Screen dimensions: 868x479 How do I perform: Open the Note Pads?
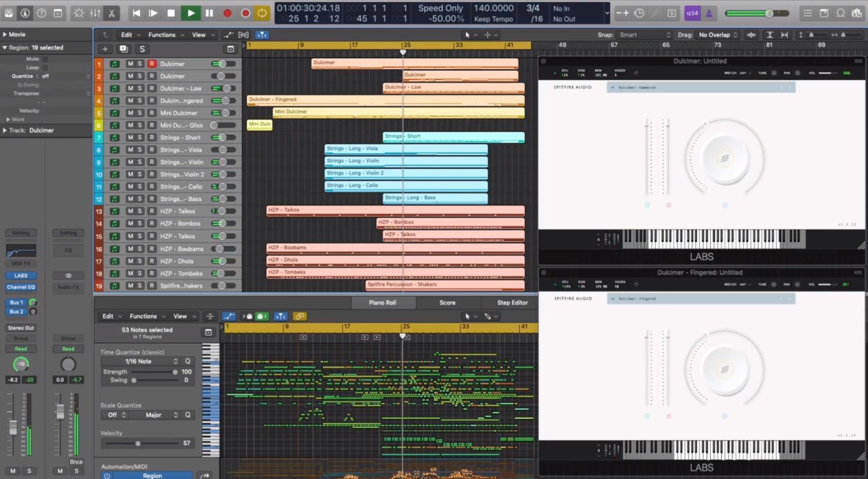point(824,13)
